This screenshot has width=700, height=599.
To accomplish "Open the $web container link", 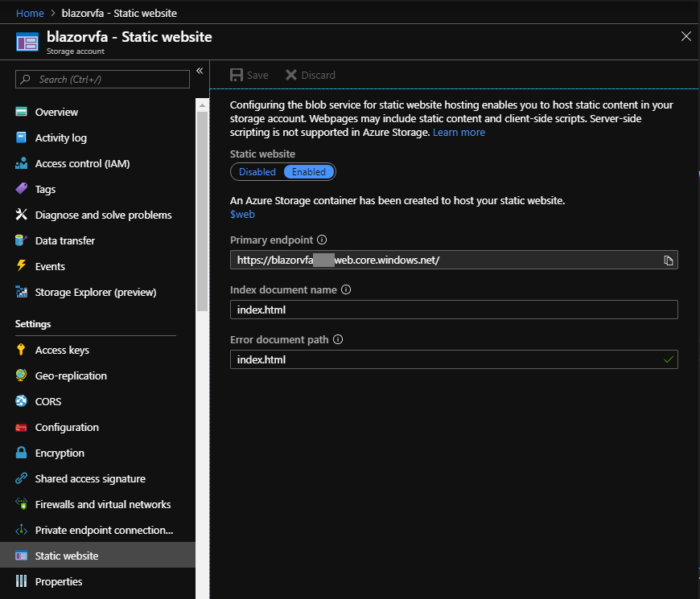I will pos(242,214).
